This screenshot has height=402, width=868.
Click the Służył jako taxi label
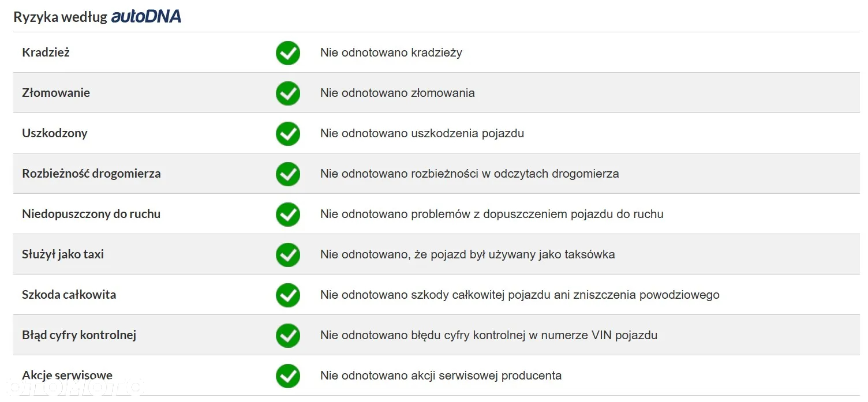click(63, 254)
